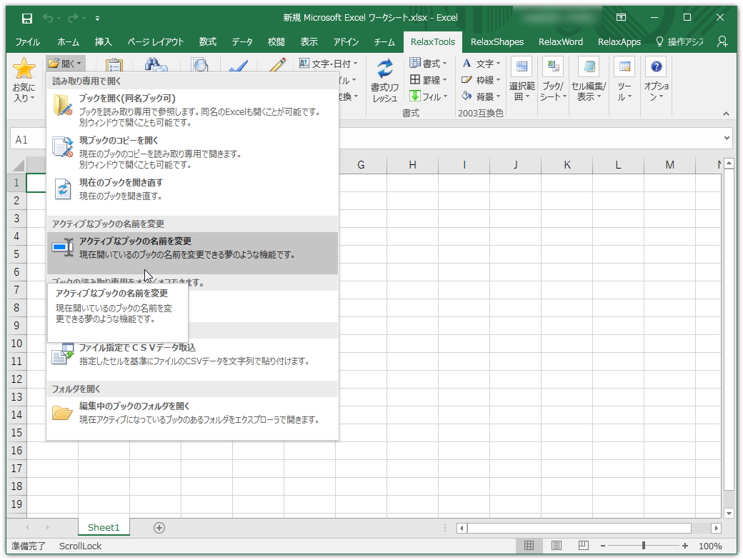
Task: Click the new sheet plus button beside Sheet1
Action: tap(159, 527)
